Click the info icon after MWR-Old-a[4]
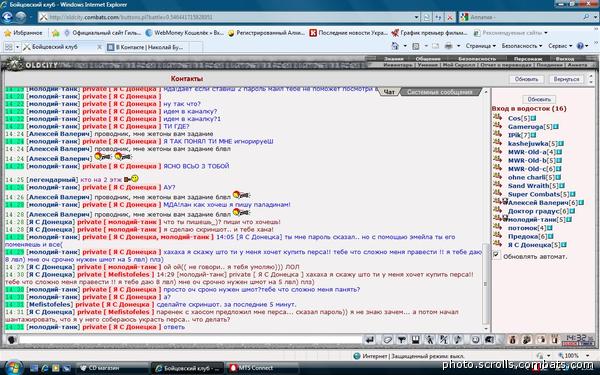The image size is (600, 375). (x=559, y=152)
